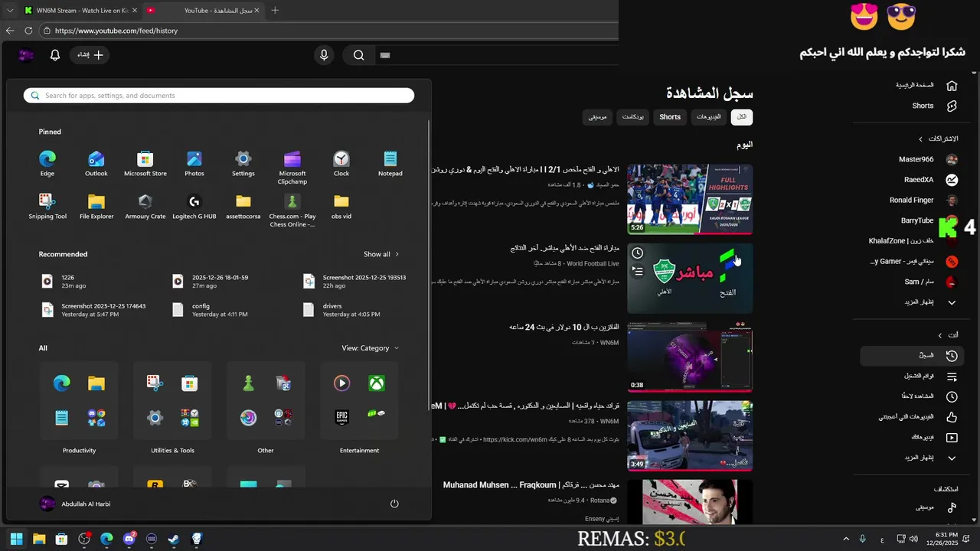
Task: Open the assettocorsa pinned folder
Action: pos(243,207)
